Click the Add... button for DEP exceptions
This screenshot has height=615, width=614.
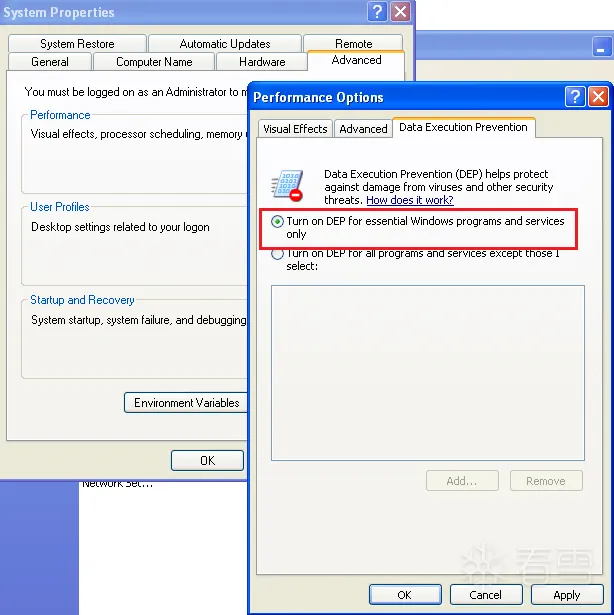click(462, 480)
